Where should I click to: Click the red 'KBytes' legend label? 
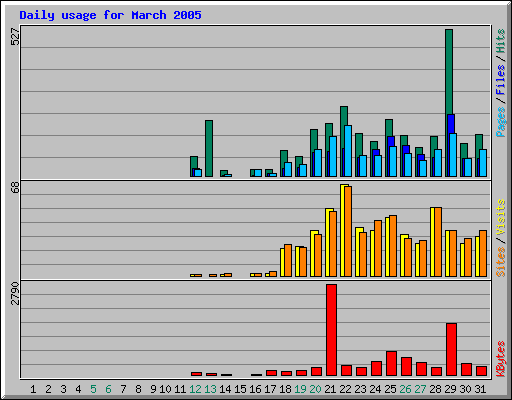click(x=501, y=359)
